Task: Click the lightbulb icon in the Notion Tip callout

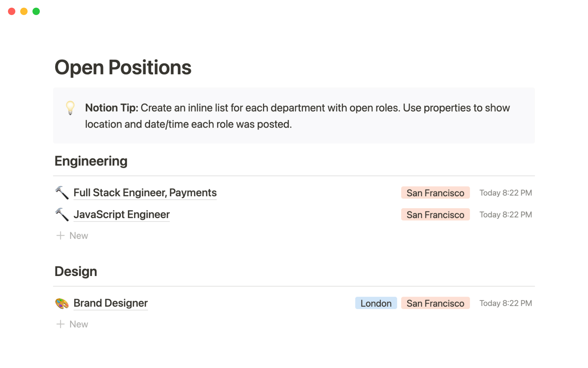Action: coord(70,108)
